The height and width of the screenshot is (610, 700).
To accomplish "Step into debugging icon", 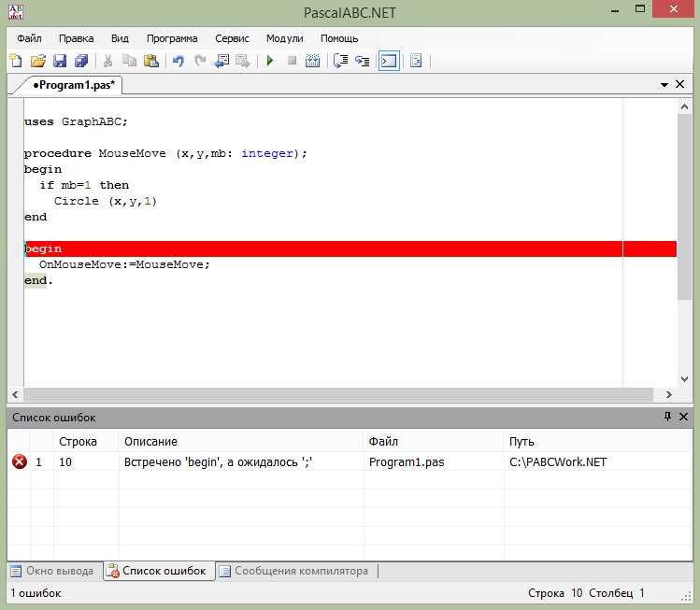I will tap(362, 61).
